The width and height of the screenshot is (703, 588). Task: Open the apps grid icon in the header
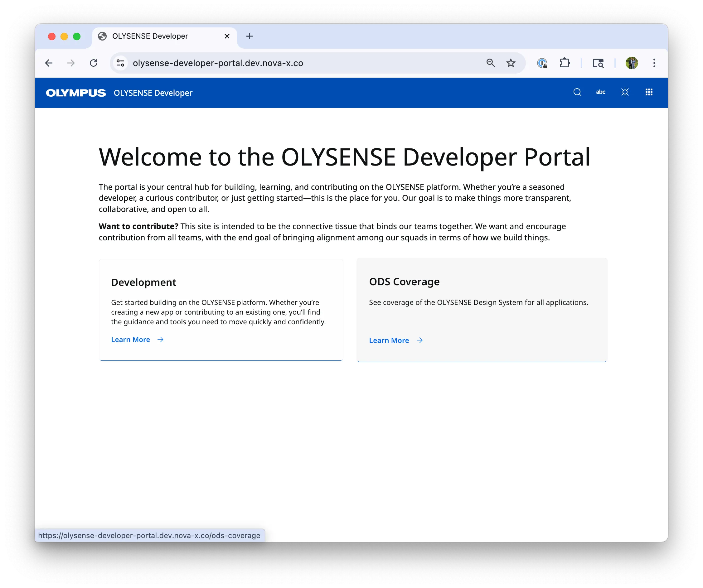click(649, 92)
